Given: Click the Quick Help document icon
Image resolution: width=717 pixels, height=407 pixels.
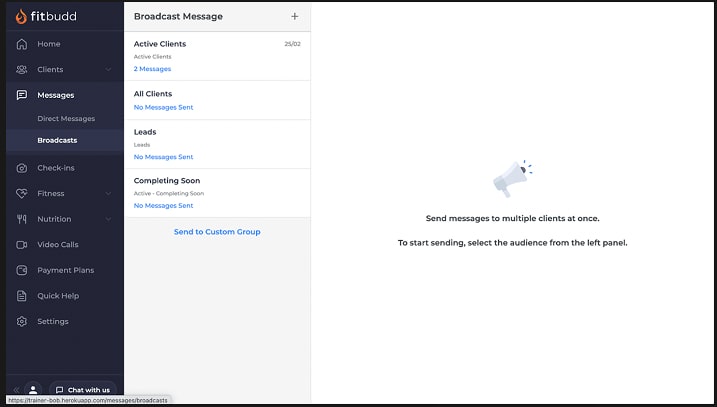Looking at the screenshot, I should (21, 296).
